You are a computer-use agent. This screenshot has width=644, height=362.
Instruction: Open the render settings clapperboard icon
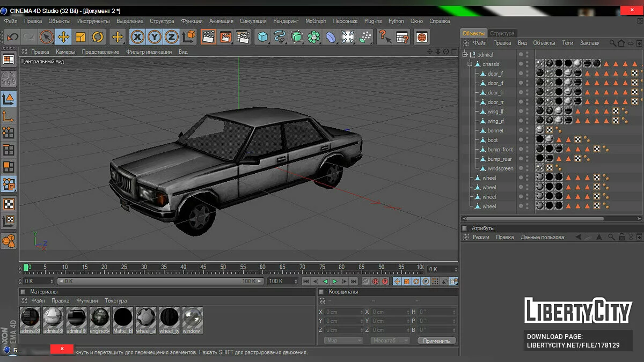(243, 37)
